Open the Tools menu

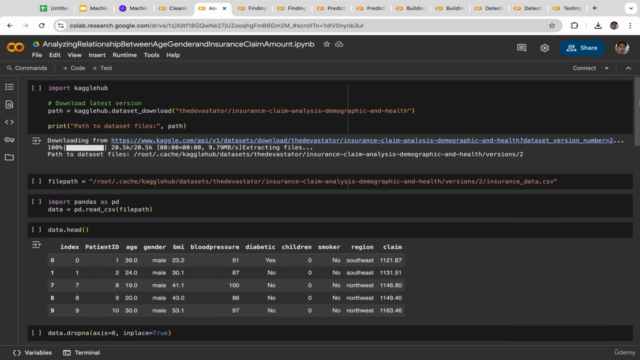tap(151, 55)
